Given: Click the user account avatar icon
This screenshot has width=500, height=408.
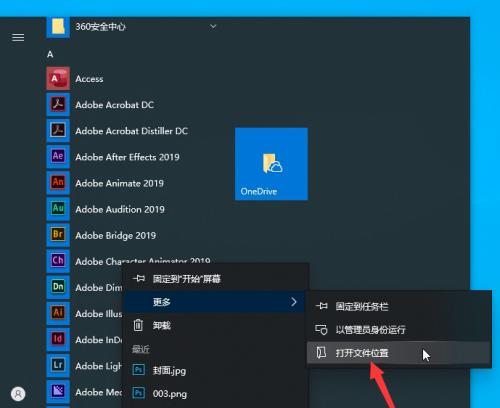Looking at the screenshot, I should coord(18,394).
